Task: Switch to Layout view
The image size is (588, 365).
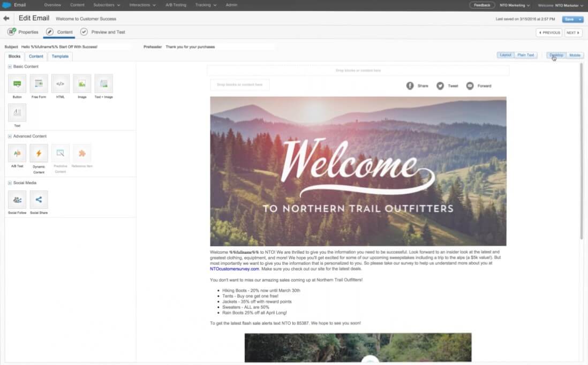Action: point(506,55)
